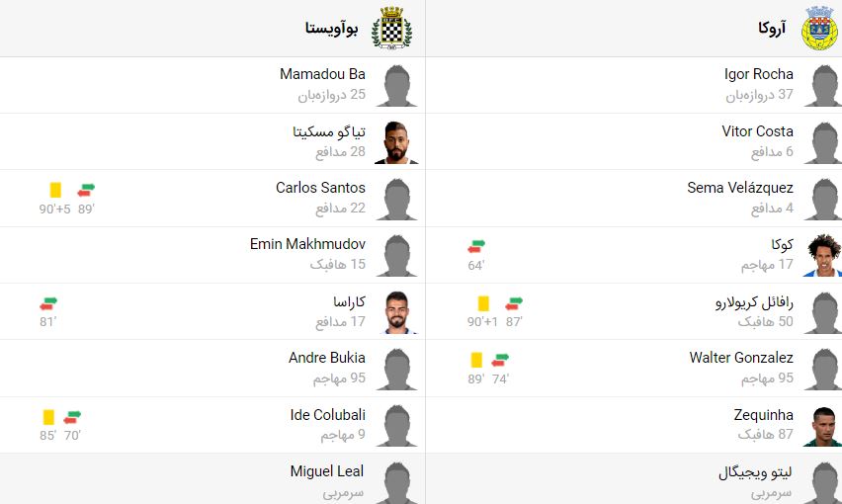
Task: Click Walter Gonzalez's substitution icon at 74'
Action: [x=501, y=359]
